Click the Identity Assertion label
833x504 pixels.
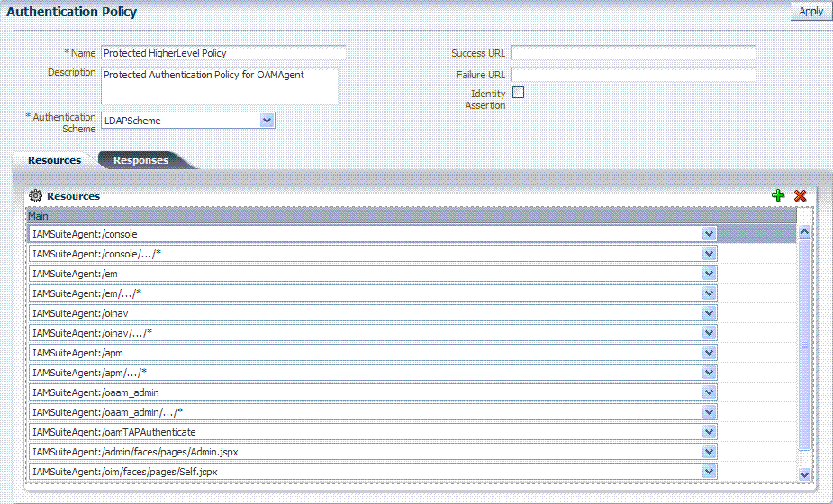click(x=485, y=99)
